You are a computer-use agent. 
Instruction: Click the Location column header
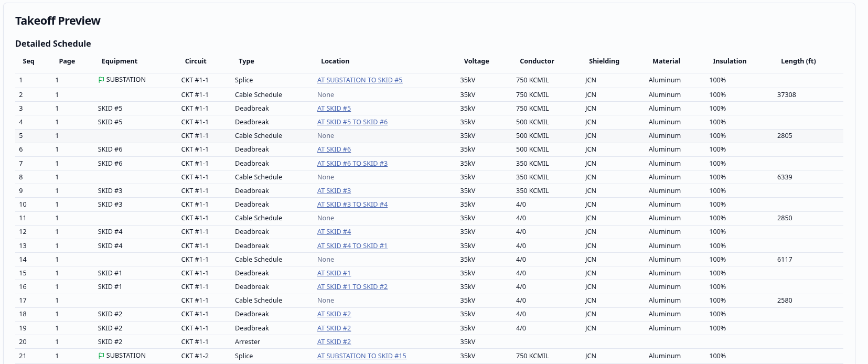pyautogui.click(x=335, y=61)
